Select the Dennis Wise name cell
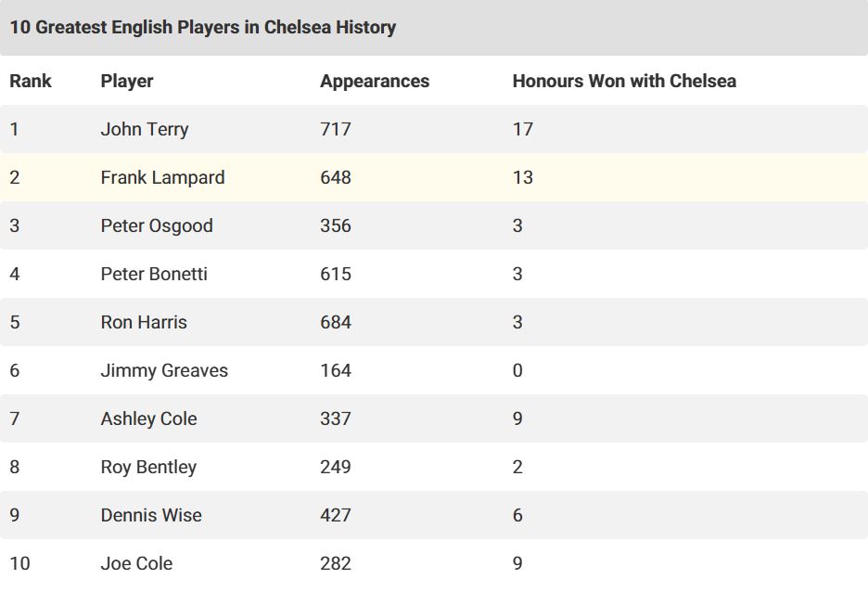Viewport: 868px width, 592px height. [x=151, y=515]
